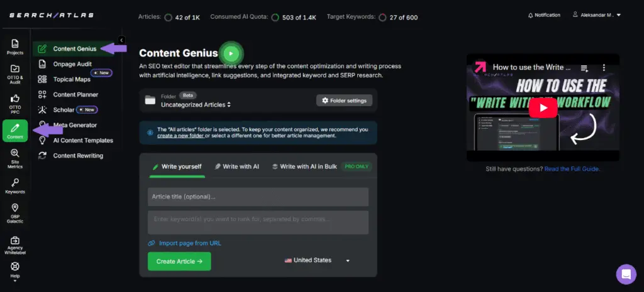This screenshot has width=644, height=292.
Task: Open the video playlist queue icon
Action: coord(584,68)
